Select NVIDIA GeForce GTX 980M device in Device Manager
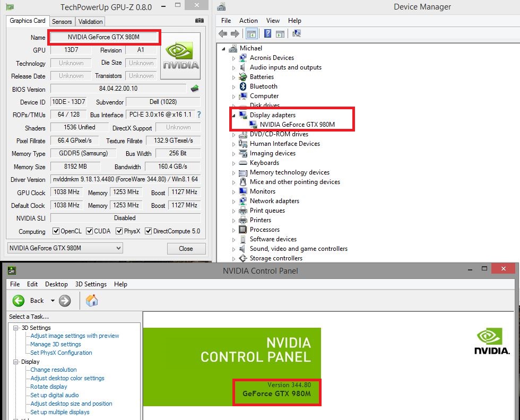 [x=297, y=125]
